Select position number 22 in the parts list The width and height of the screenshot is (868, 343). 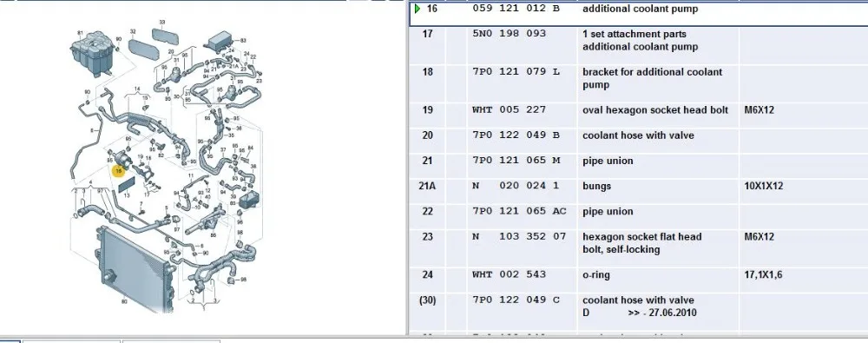pyautogui.click(x=427, y=212)
